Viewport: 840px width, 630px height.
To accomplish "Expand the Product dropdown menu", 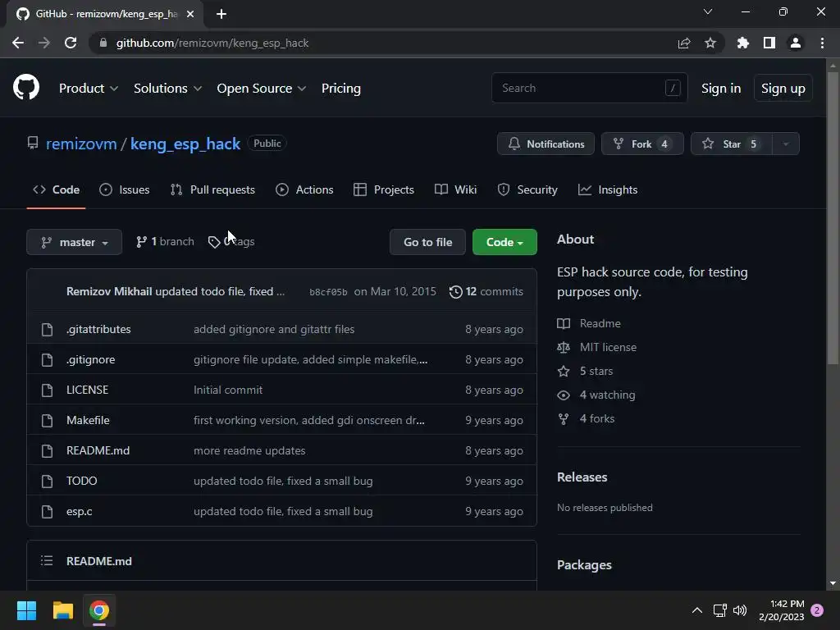I will click(x=89, y=89).
